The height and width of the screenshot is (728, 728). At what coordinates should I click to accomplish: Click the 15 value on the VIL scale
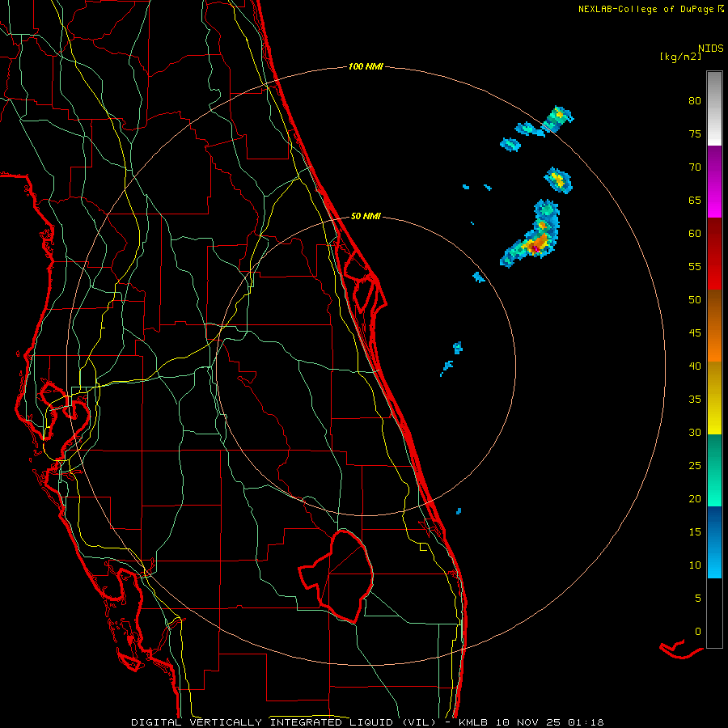click(x=695, y=532)
